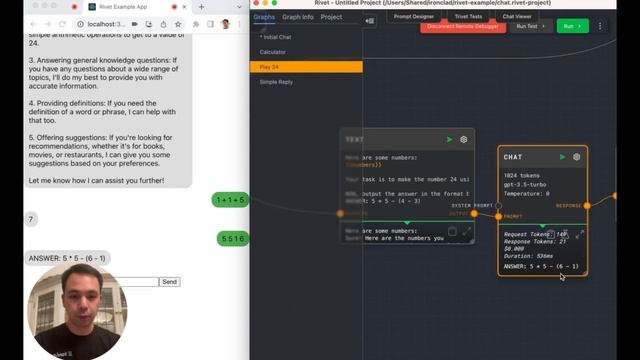This screenshot has width=640, height=360.
Task: Toggle the browser side panel icon
Action: pyautogui.click(x=210, y=24)
